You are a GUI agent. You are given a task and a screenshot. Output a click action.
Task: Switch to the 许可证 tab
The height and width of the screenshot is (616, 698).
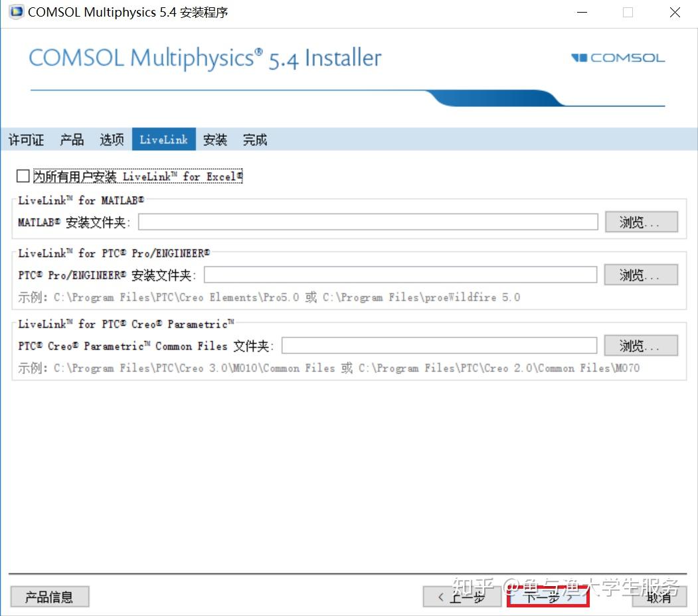(x=26, y=140)
